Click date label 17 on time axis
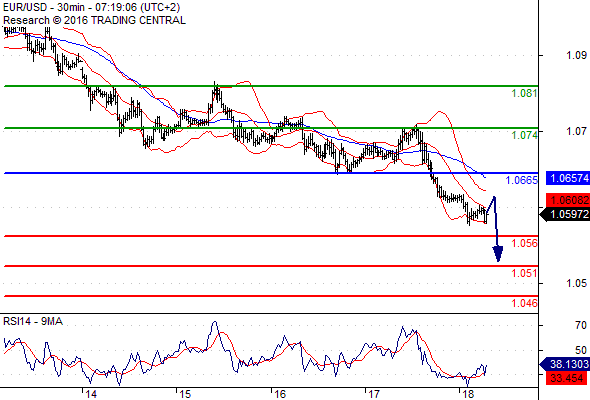Viewport: 590px width, 400px height. 374,394
